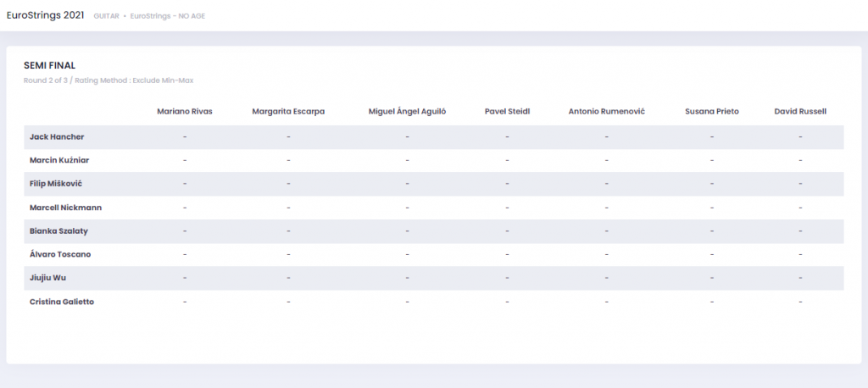Select the GUITAR breadcrumb item

[107, 16]
